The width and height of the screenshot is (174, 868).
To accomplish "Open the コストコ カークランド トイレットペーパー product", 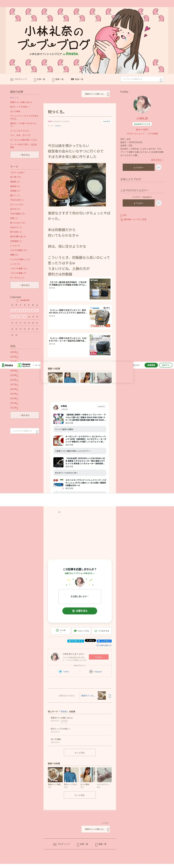I will (80, 484).
